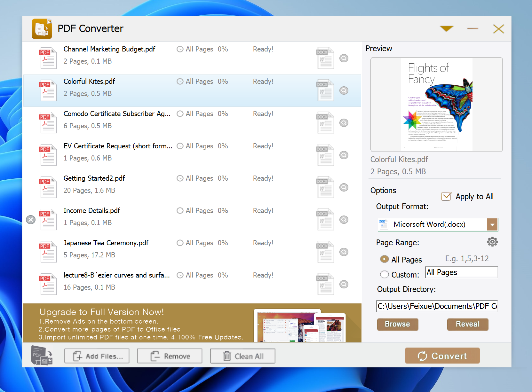The width and height of the screenshot is (532, 392).
Task: Reveal the output directory
Action: pos(468,324)
